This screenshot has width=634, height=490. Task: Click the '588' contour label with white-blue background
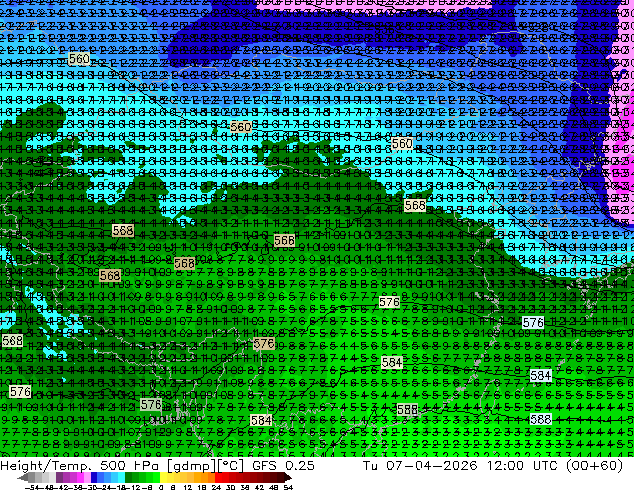(541, 419)
